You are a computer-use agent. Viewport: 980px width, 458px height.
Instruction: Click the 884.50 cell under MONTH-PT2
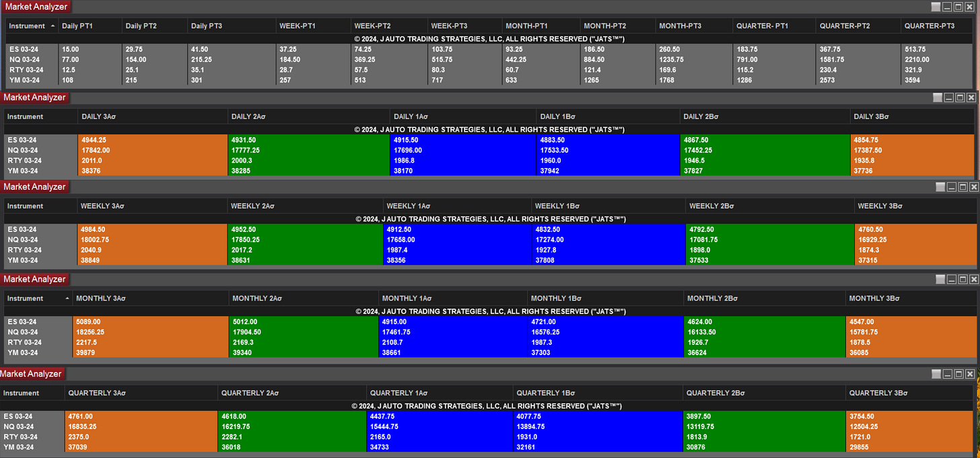[618, 59]
